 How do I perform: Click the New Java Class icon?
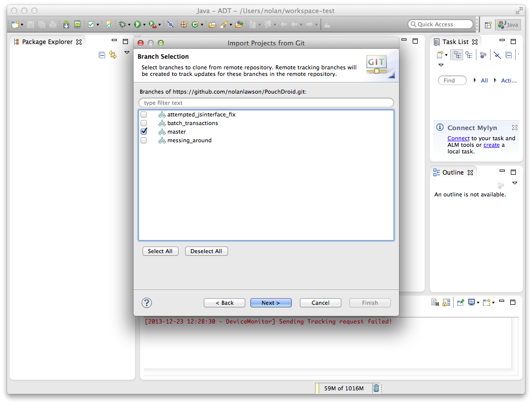pyautogui.click(x=195, y=24)
